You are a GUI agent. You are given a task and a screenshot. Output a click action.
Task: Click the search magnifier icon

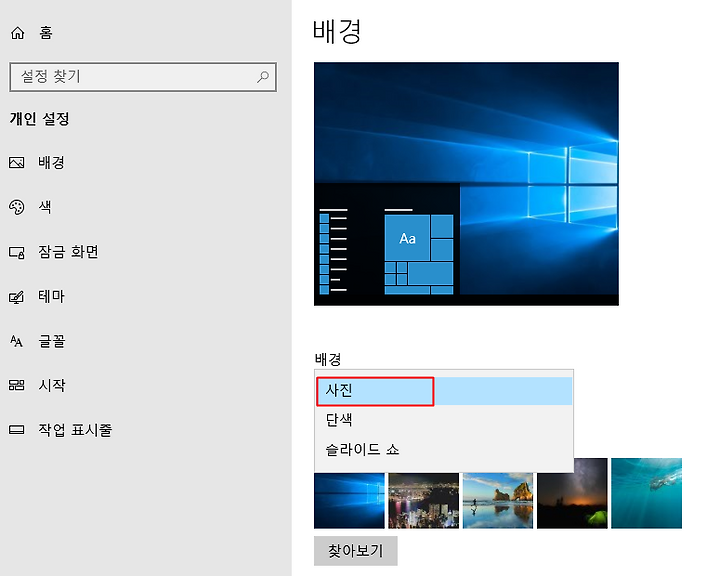263,77
